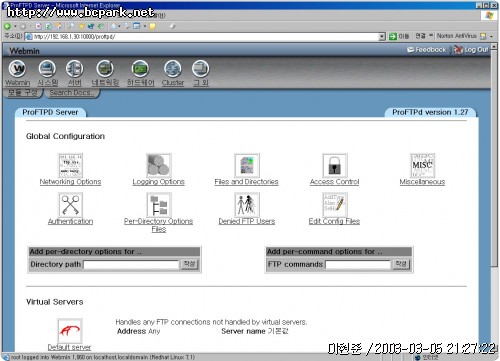Click the FTP commands input field

point(358,265)
